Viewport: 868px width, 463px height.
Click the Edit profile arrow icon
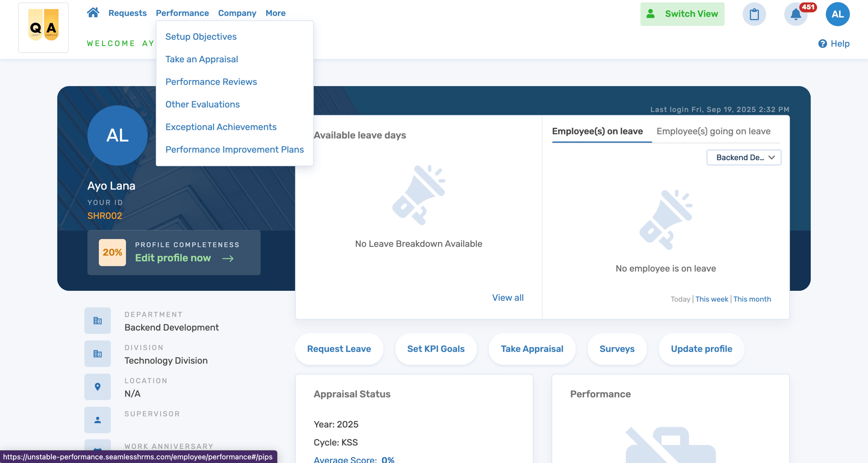point(228,258)
